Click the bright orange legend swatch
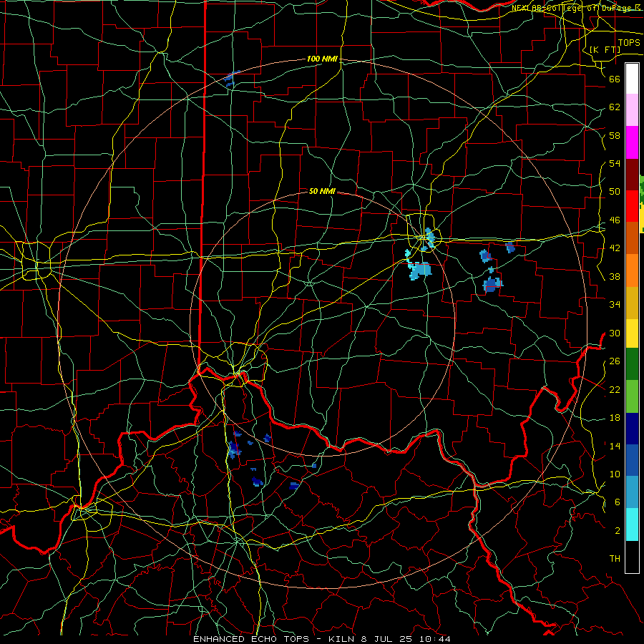Screen dimensions: 644x644 click(x=632, y=270)
